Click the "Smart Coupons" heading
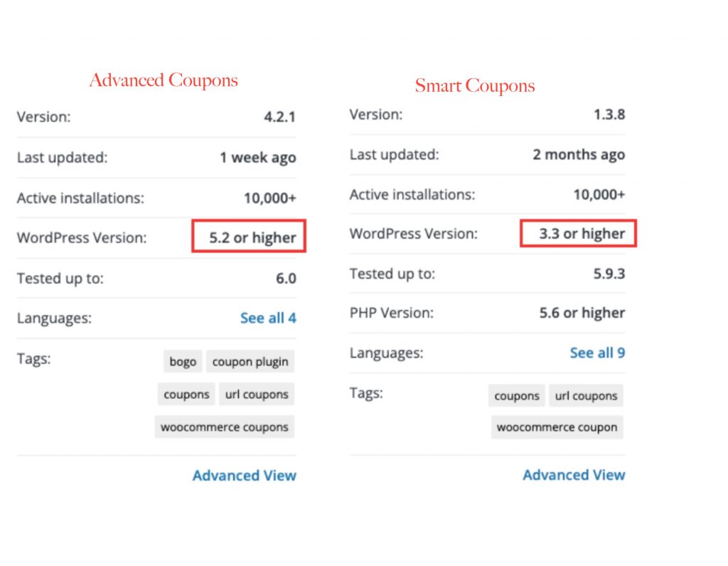 pos(475,85)
